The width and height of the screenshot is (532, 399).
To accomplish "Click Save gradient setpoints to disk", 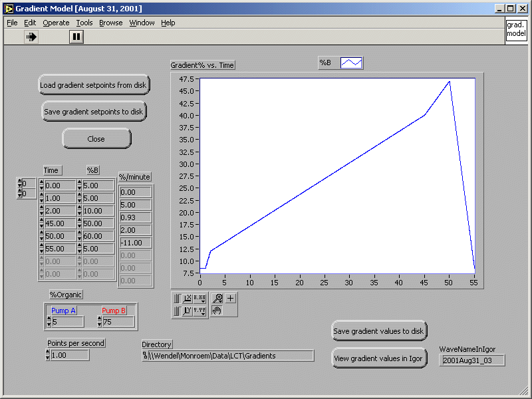I will point(94,111).
